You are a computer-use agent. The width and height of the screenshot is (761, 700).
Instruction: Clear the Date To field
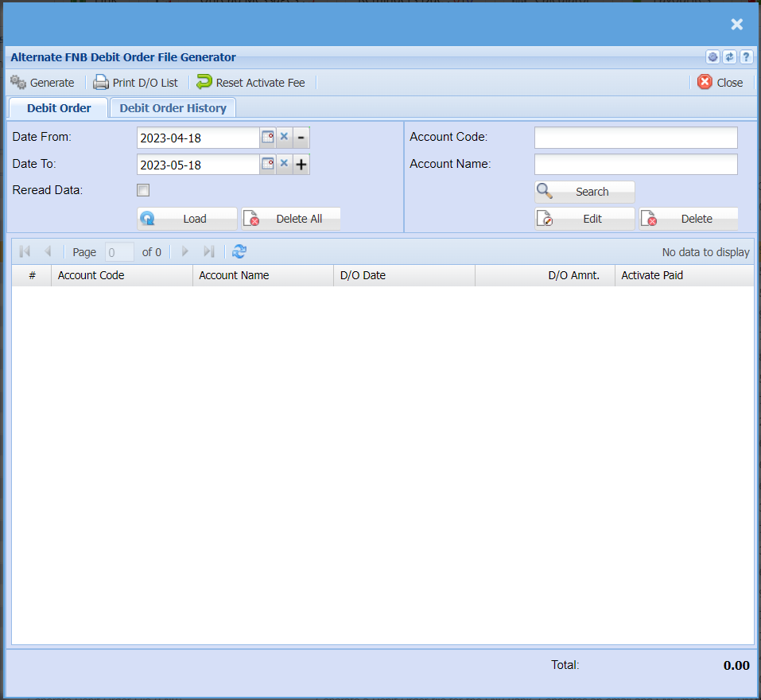tap(284, 165)
